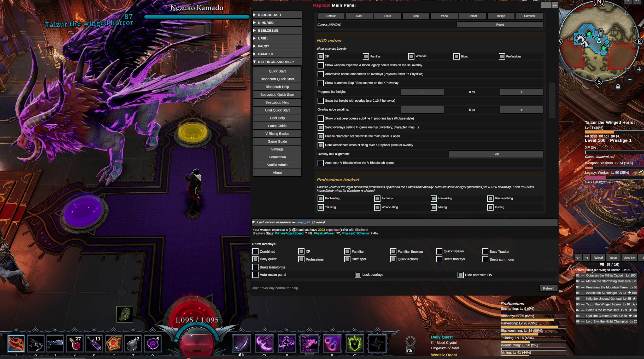Expand the GAME UI section
Image resolution: width=644 pixels, height=359 pixels.
(277, 54)
